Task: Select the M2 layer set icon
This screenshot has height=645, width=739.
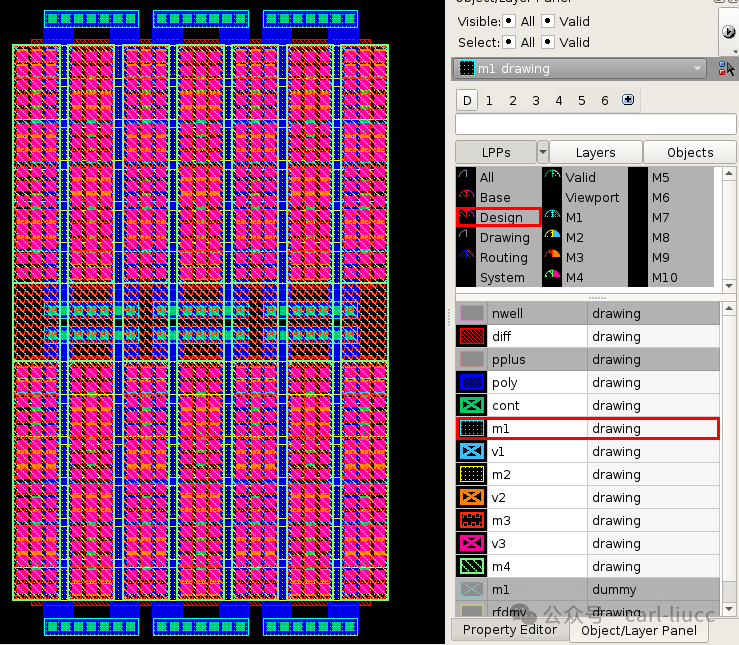Action: [x=552, y=237]
